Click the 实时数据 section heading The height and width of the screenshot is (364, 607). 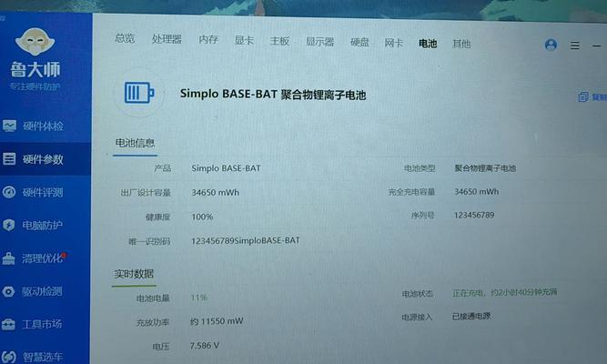(134, 274)
